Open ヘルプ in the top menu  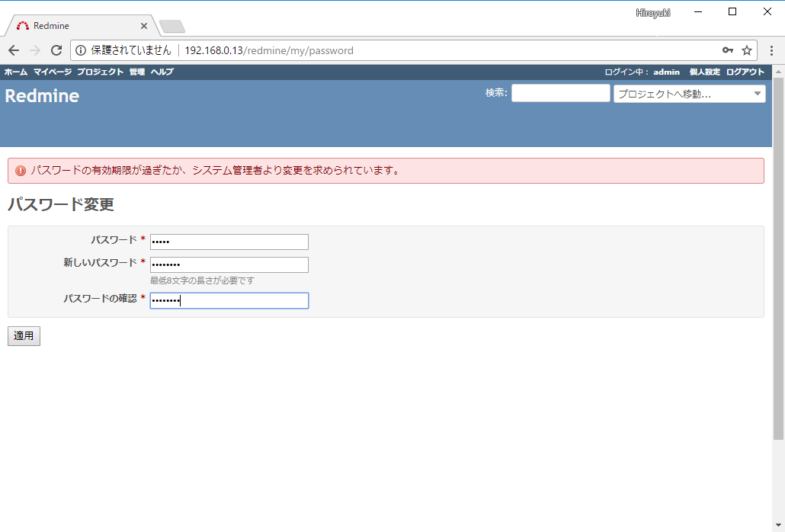(x=162, y=72)
